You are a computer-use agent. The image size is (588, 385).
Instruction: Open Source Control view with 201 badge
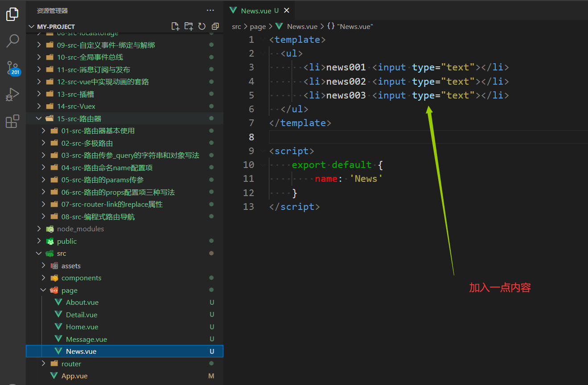click(x=13, y=68)
